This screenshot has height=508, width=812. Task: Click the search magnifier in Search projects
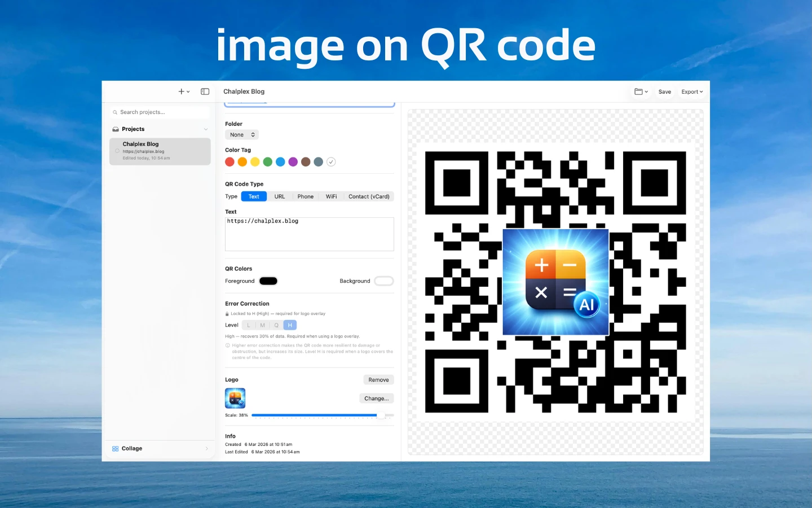point(115,112)
